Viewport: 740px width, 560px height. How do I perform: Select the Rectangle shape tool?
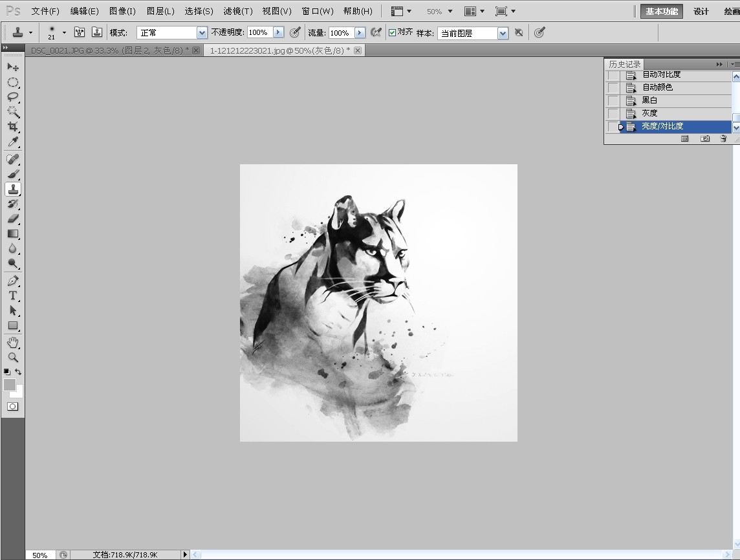[x=13, y=325]
